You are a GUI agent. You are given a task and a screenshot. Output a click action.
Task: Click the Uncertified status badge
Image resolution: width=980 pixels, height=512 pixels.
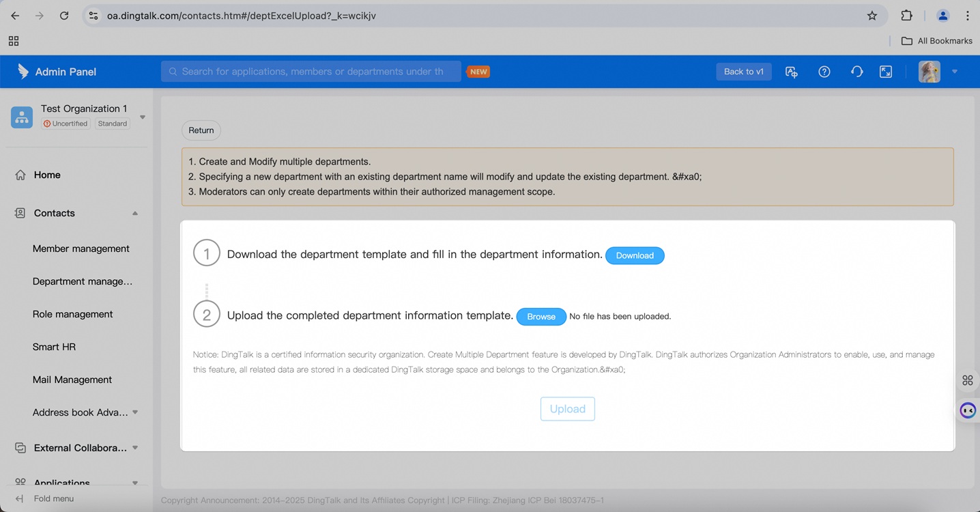pyautogui.click(x=66, y=124)
